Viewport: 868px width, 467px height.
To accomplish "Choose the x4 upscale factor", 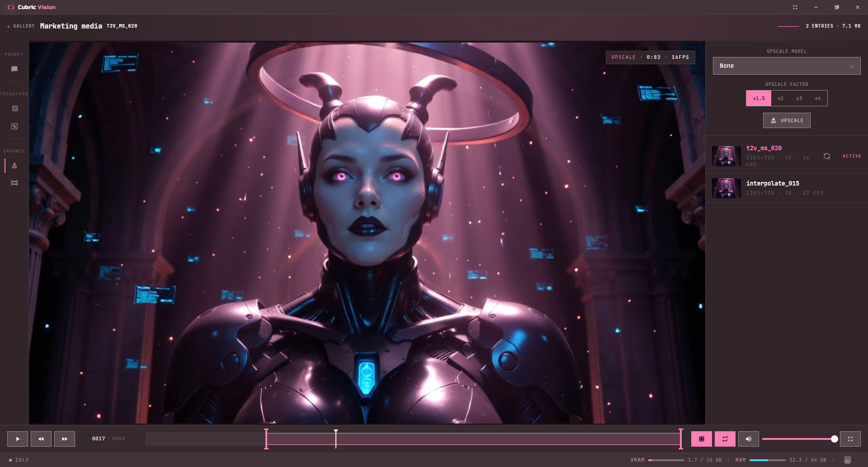I will tap(817, 98).
